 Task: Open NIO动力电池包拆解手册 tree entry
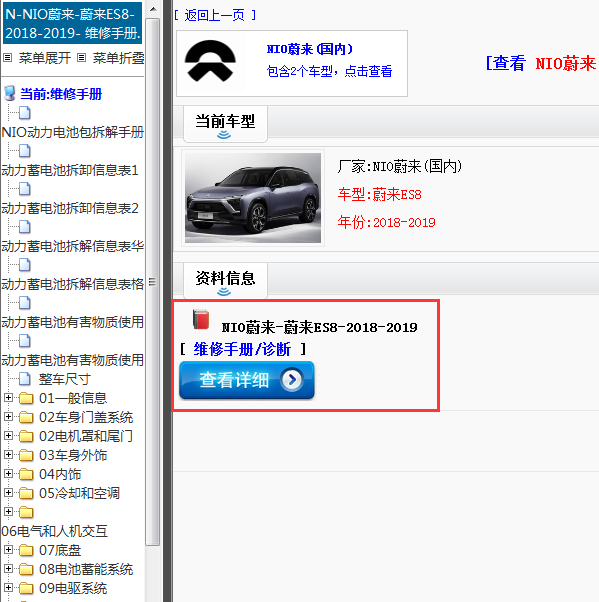[73, 132]
